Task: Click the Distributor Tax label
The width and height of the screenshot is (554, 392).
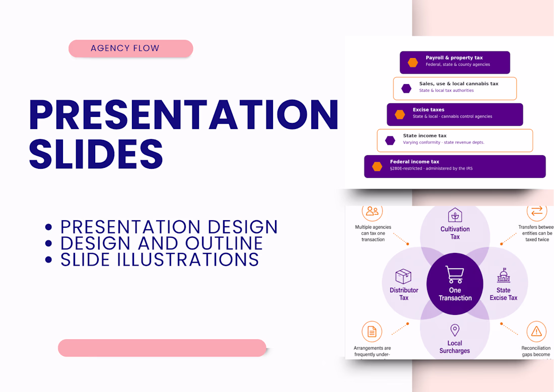Action: tap(404, 294)
